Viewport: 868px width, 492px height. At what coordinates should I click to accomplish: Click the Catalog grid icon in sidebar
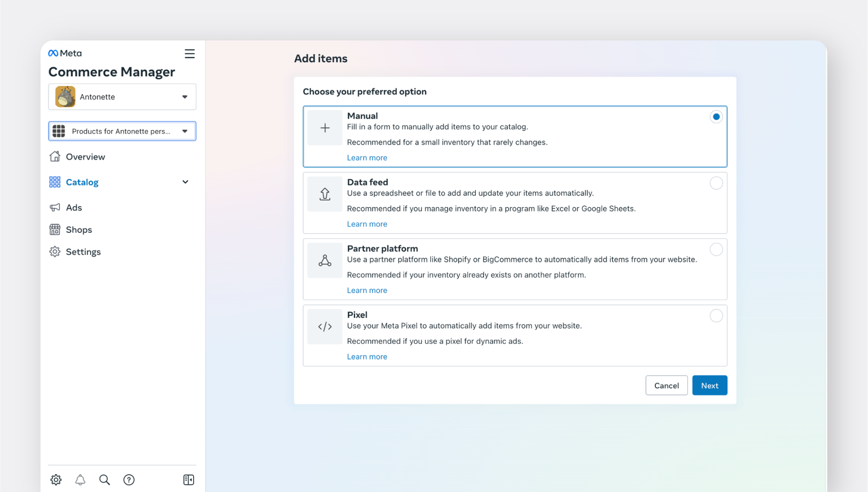coord(55,182)
